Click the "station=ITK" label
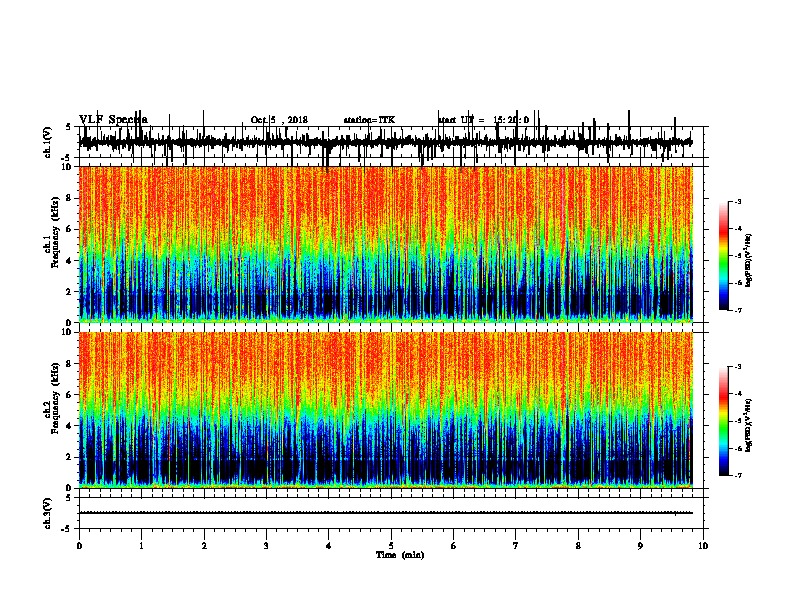The height and width of the screenshot is (612, 792). (x=369, y=120)
